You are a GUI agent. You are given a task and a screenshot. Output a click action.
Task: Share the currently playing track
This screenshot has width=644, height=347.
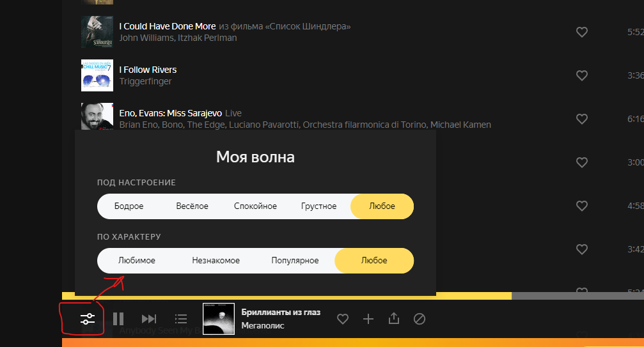click(394, 318)
